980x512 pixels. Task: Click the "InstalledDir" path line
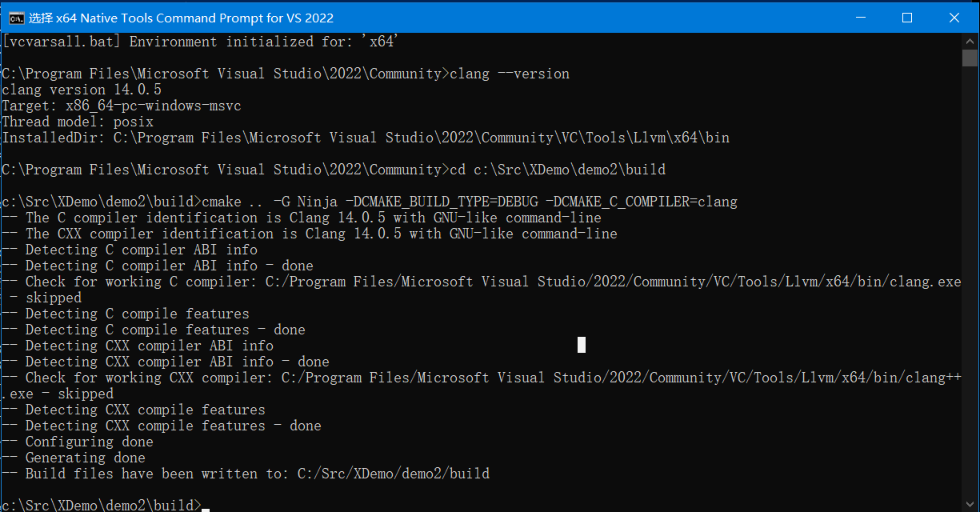click(366, 138)
